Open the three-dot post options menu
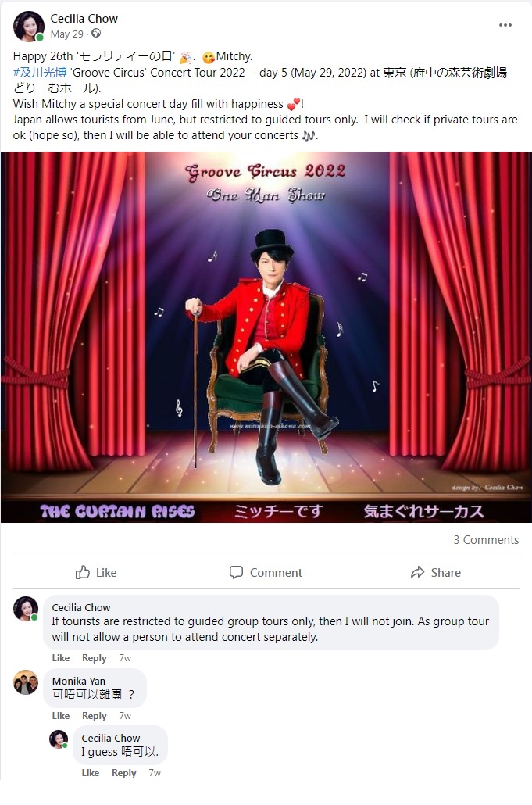Screen dimensions: 532x805 pos(505,25)
